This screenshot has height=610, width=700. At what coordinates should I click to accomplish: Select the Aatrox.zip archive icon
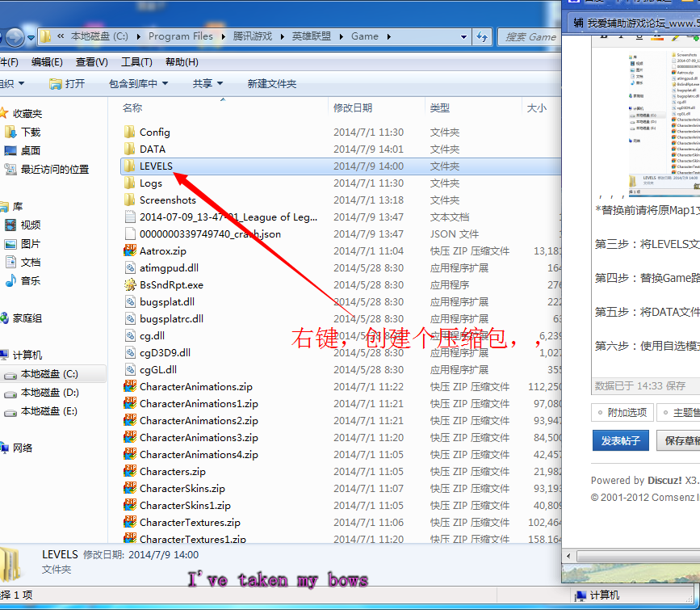pos(130,250)
